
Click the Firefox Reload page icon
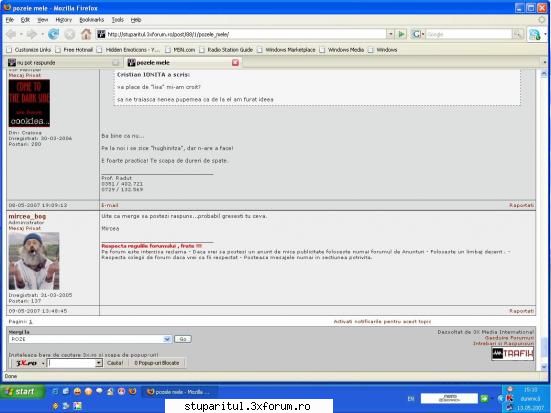point(53,34)
